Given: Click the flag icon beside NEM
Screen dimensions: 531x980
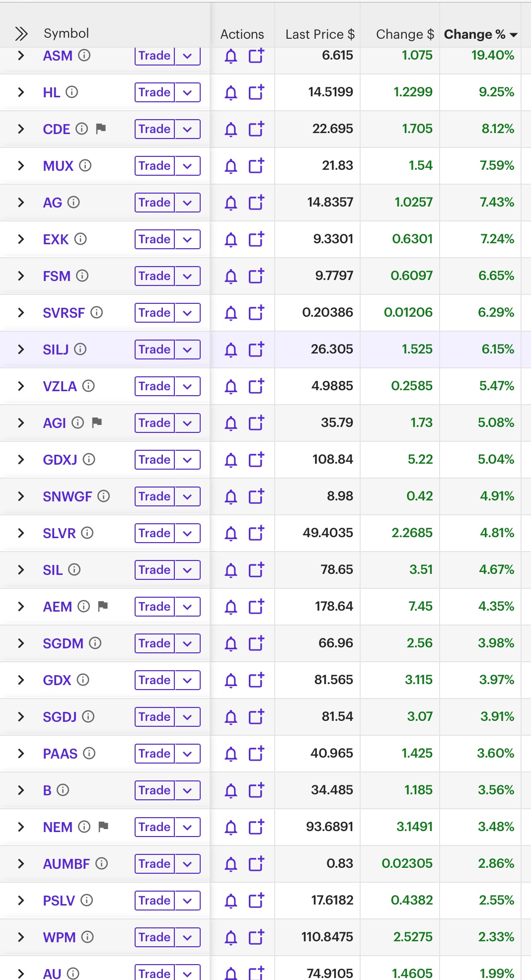Looking at the screenshot, I should tap(103, 827).
